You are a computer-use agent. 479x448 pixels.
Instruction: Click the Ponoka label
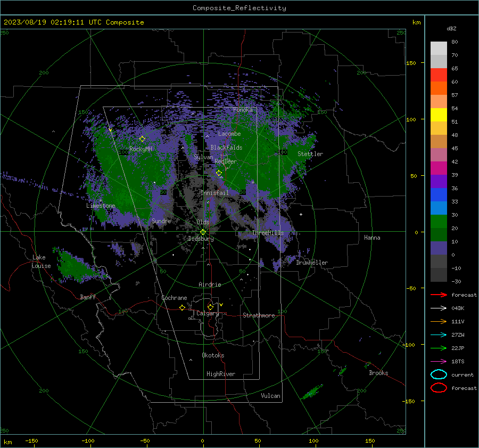[243, 110]
